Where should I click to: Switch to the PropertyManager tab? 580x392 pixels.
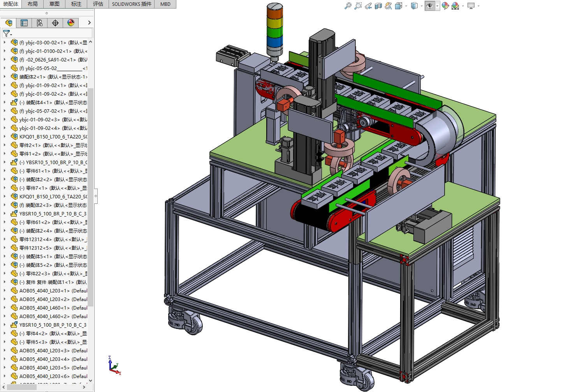24,23
